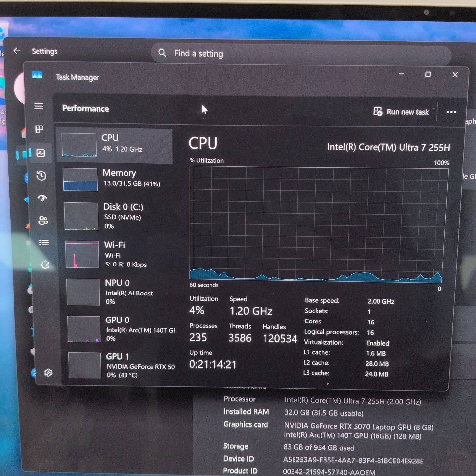
Task: Click the Handles count "120534"
Action: point(280,339)
